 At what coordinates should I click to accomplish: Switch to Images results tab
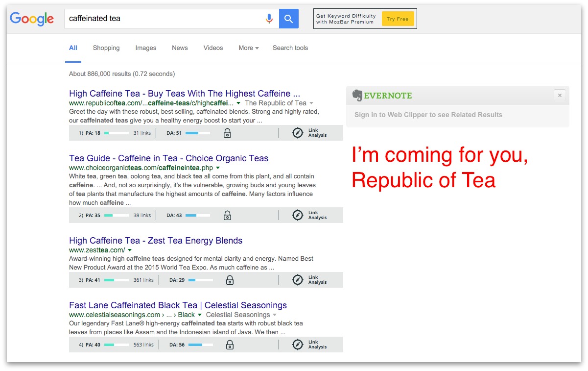point(146,48)
